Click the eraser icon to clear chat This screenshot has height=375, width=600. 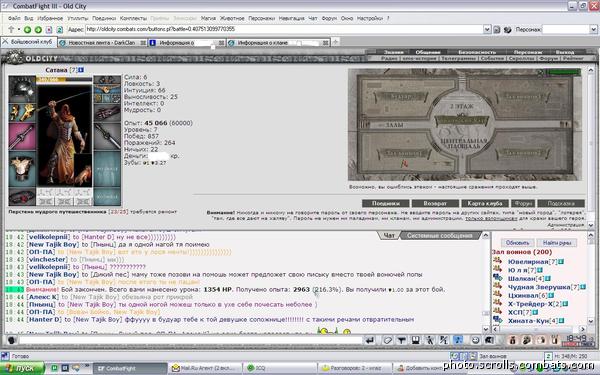387,340
